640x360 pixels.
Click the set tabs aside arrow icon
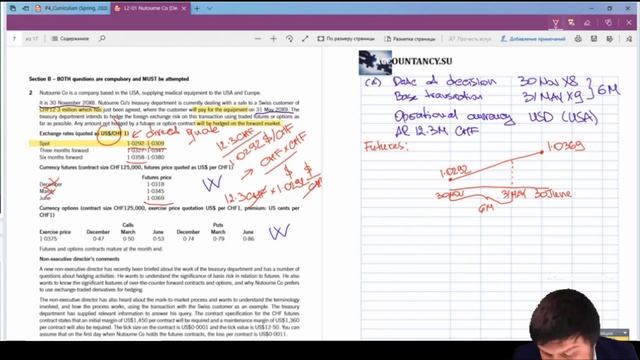(x=26, y=8)
